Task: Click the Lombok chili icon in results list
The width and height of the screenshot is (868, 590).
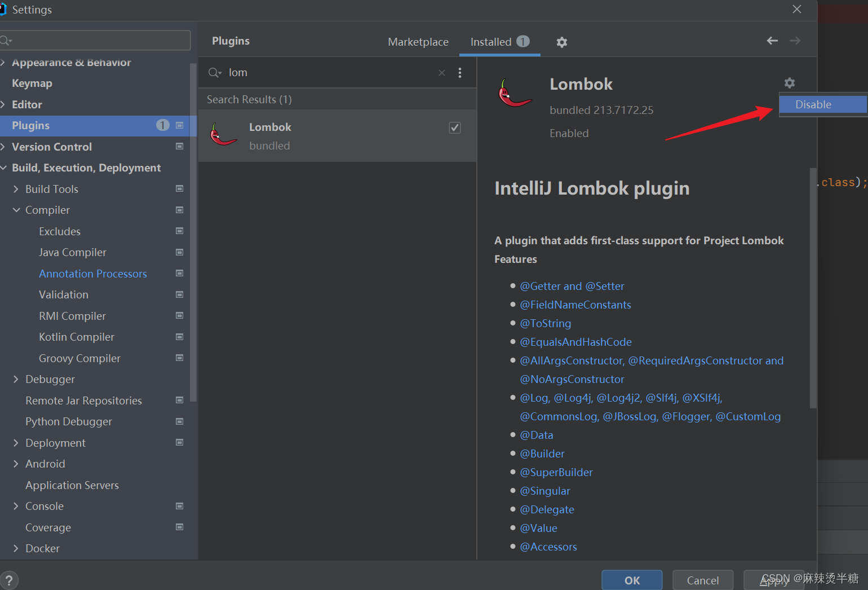Action: tap(224, 135)
